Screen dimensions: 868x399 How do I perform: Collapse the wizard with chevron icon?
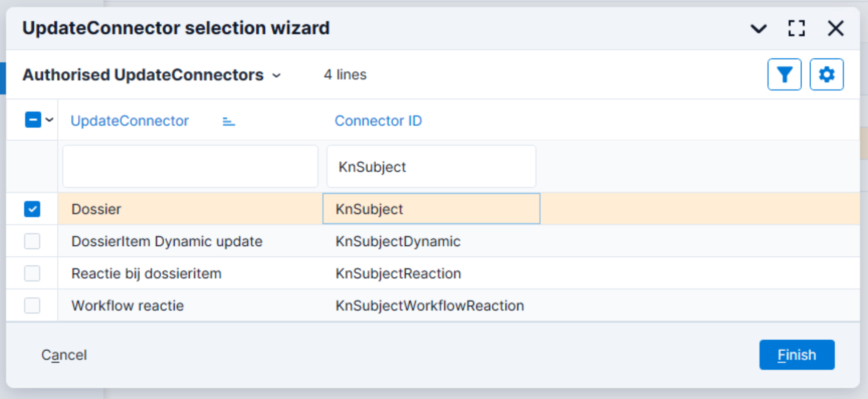(x=758, y=29)
